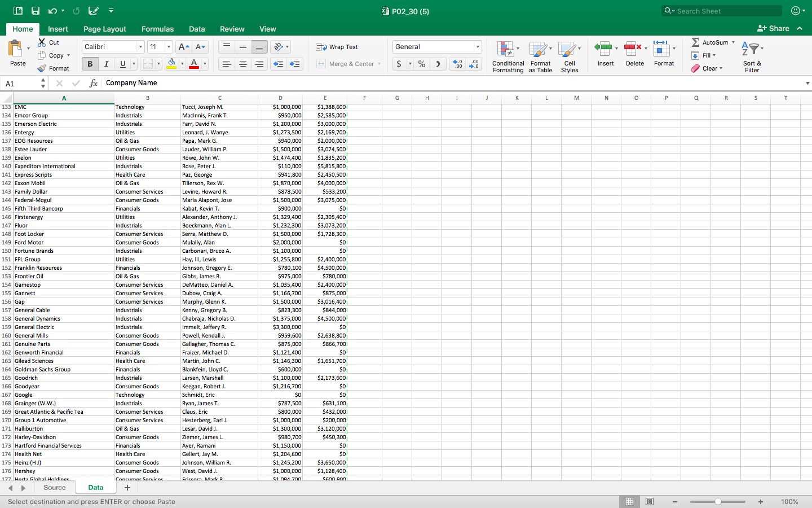Zoom out with minus button
The image size is (812, 508).
pos(675,502)
